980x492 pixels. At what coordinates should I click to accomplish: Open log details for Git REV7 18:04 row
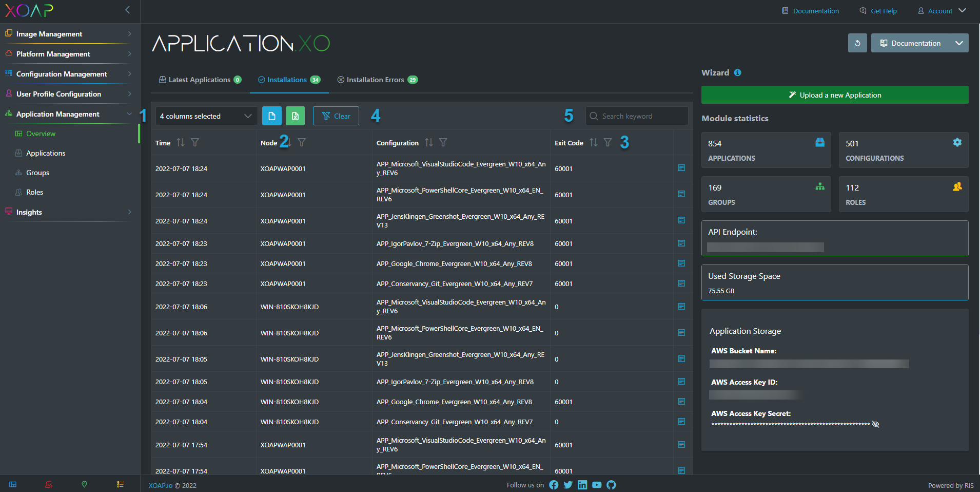pos(681,422)
